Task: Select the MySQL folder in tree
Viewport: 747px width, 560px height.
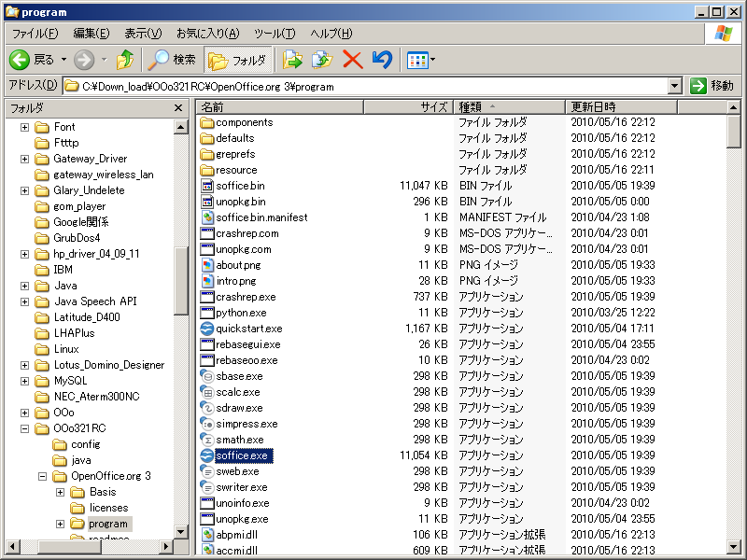Action: point(71,381)
